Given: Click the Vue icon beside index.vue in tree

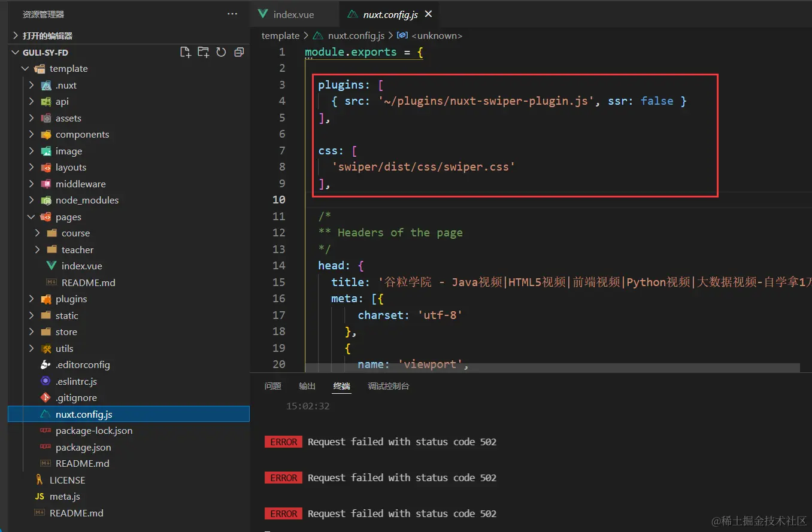Looking at the screenshot, I should point(51,266).
